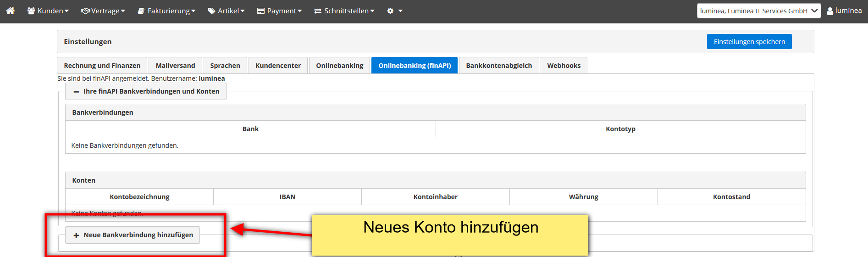Click the home icon in navbar
Viewport: 868px width, 257px height.
pyautogui.click(x=10, y=11)
